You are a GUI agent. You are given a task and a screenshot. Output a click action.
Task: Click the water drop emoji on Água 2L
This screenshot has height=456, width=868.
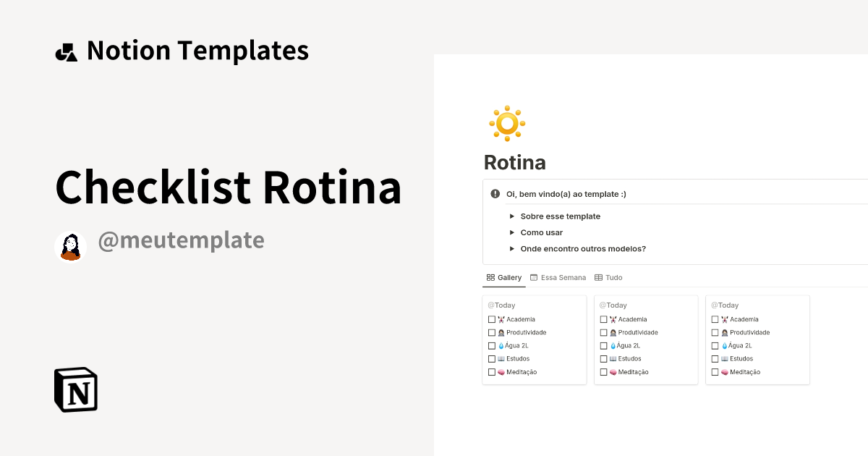(501, 345)
